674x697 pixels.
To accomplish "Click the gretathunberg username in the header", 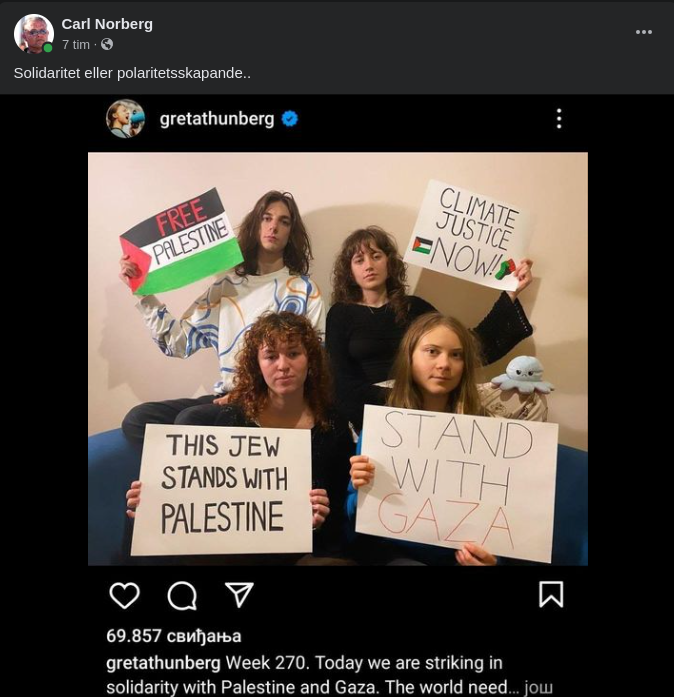I will [217, 119].
